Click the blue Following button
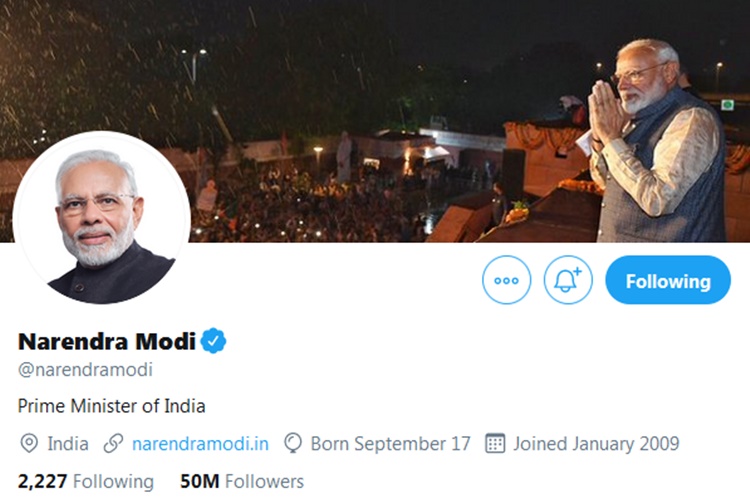The width and height of the screenshot is (750, 500). click(x=668, y=280)
